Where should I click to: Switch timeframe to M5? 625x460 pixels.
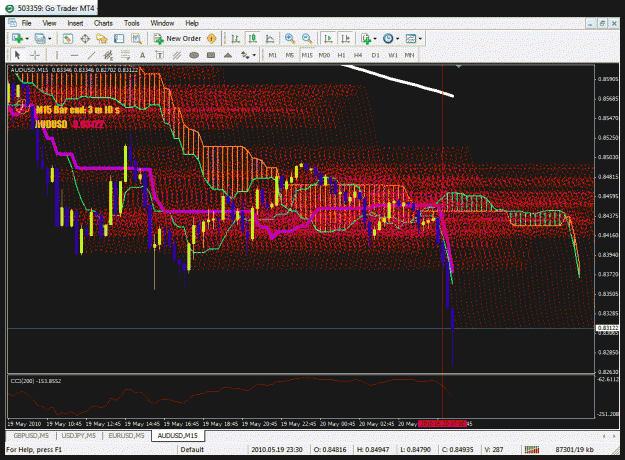(290, 55)
